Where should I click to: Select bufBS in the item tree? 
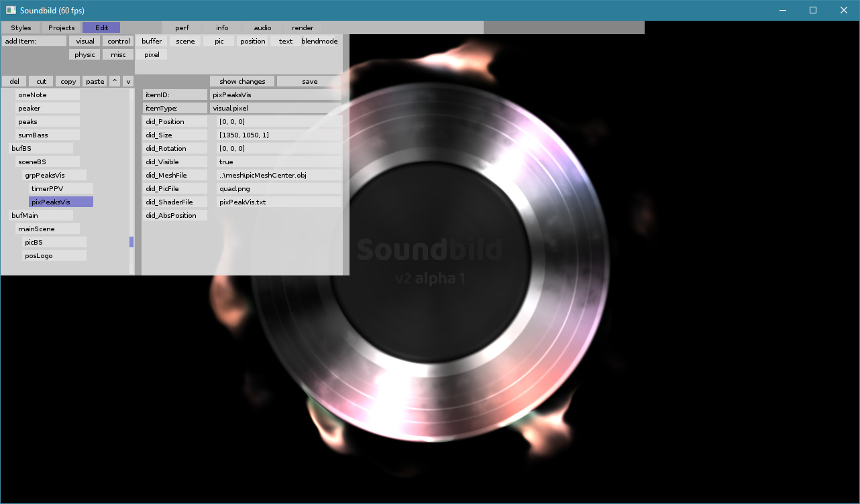pos(41,148)
